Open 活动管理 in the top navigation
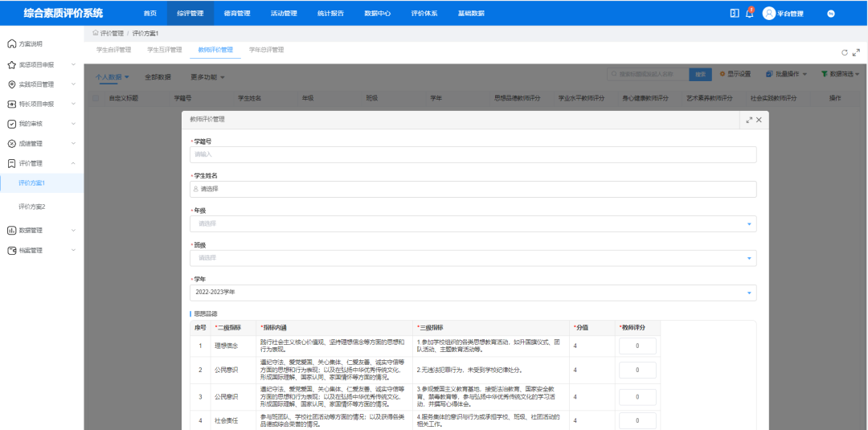This screenshot has width=868, height=430. coord(284,14)
